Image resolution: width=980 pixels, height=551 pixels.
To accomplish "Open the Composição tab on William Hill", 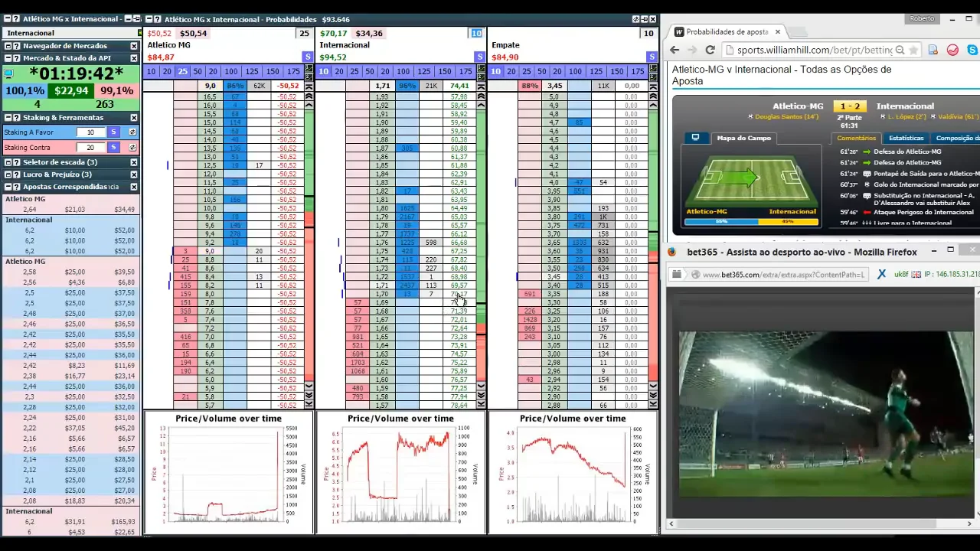I will point(956,138).
